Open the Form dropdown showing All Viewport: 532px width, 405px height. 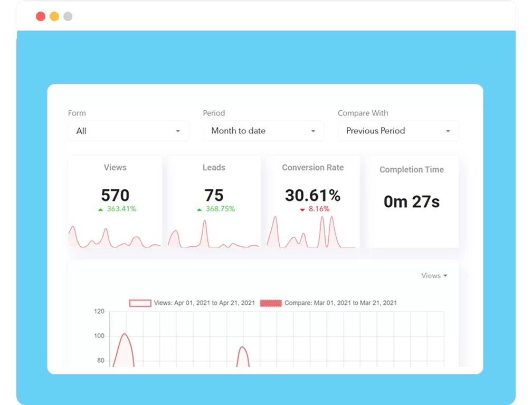coord(128,131)
